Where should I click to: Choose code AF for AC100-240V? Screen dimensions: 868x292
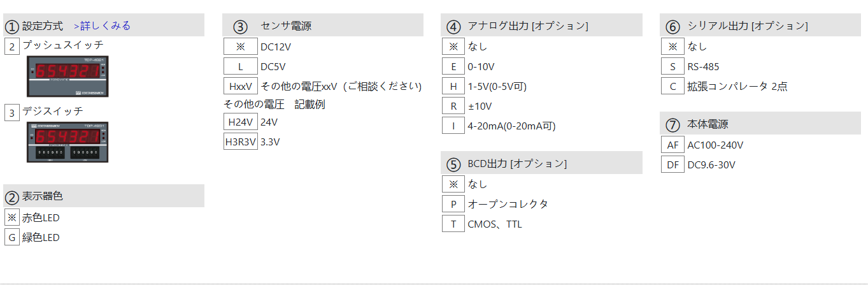coord(672,145)
